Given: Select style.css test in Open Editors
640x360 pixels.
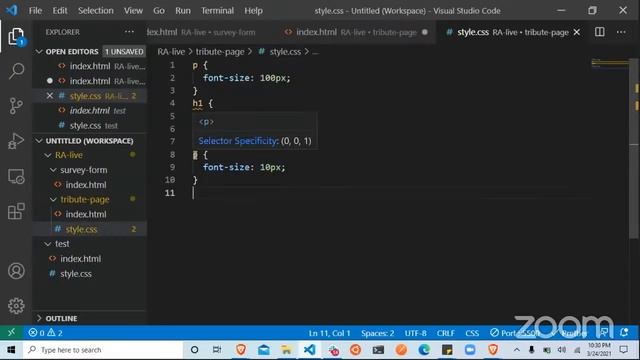Looking at the screenshot, I should coord(90,125).
